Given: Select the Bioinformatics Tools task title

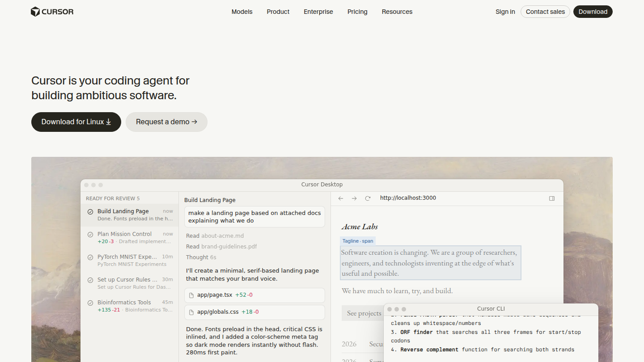Looking at the screenshot, I should click(x=124, y=303).
